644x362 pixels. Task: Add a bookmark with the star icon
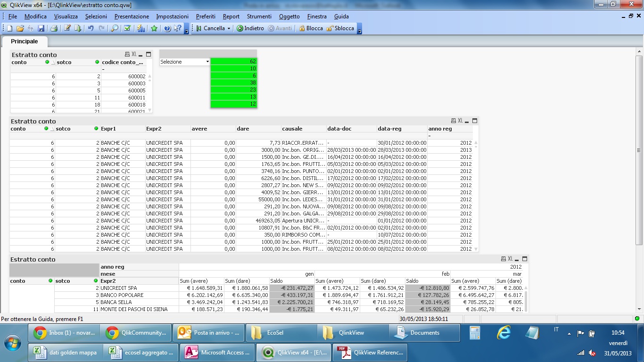coord(154,28)
